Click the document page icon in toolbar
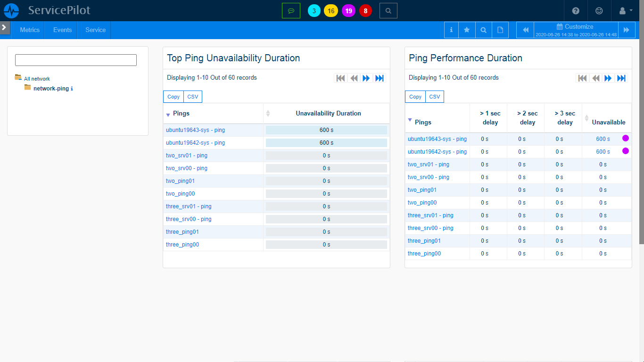Image resolution: width=644 pixels, height=362 pixels. click(x=500, y=30)
